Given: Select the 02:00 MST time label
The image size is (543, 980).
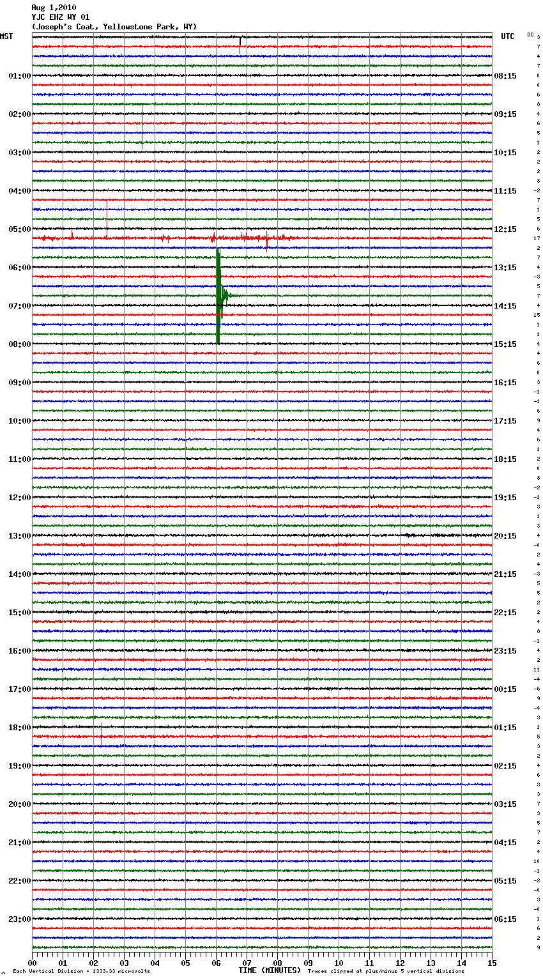Looking at the screenshot, I should tap(20, 114).
